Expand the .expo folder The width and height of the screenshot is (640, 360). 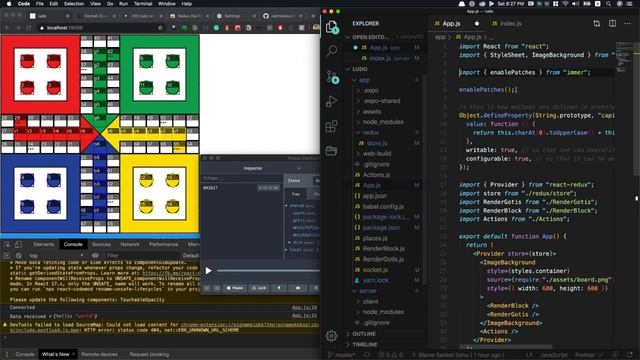[371, 90]
